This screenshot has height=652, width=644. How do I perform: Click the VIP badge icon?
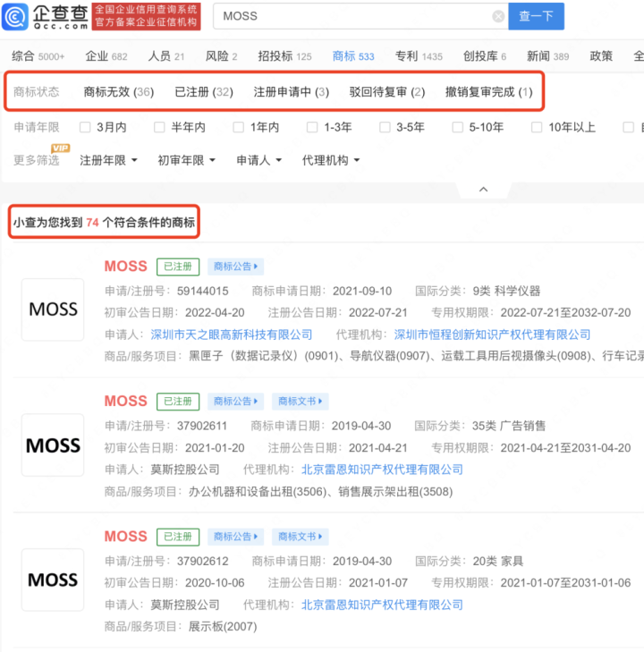coord(61,148)
